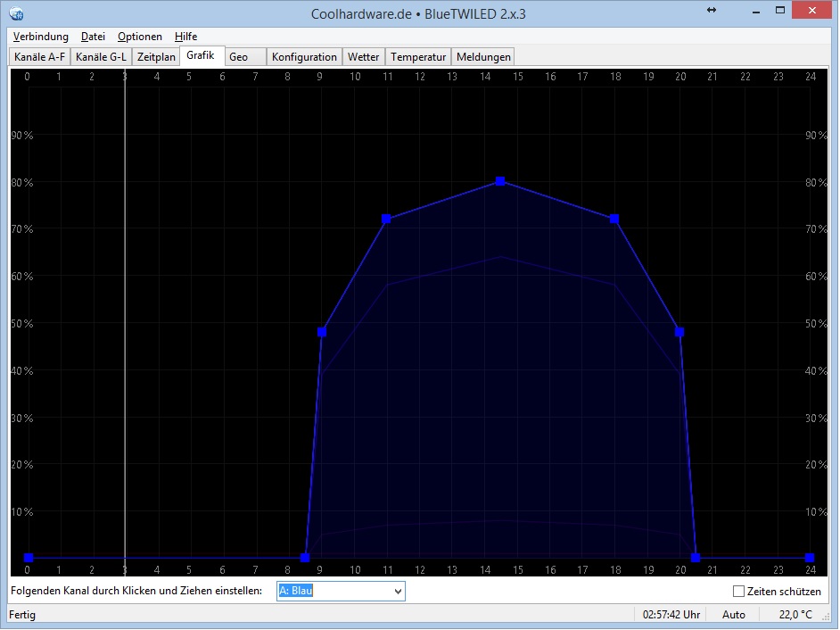This screenshot has width=840, height=630.
Task: Open the channel dropdown showing A: Blau
Action: [397, 591]
